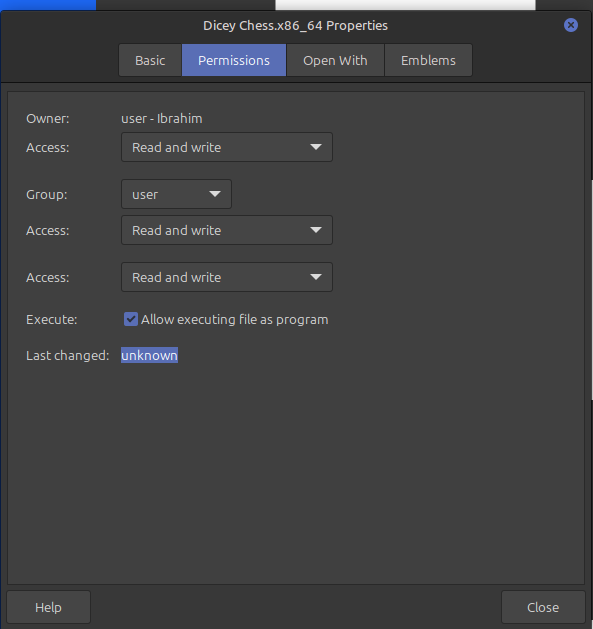Screen dimensions: 593x629
Task: Click the 'Owner:' label
Action: pyautogui.click(x=48, y=119)
